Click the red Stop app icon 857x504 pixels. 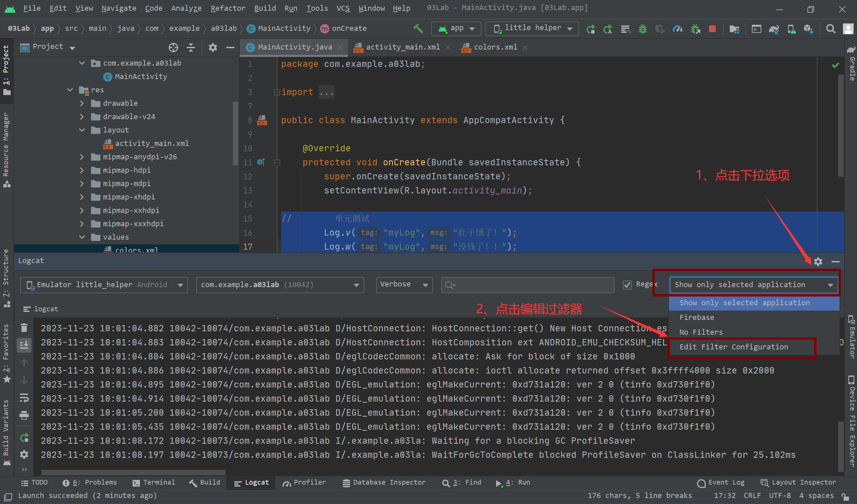pyautogui.click(x=712, y=29)
